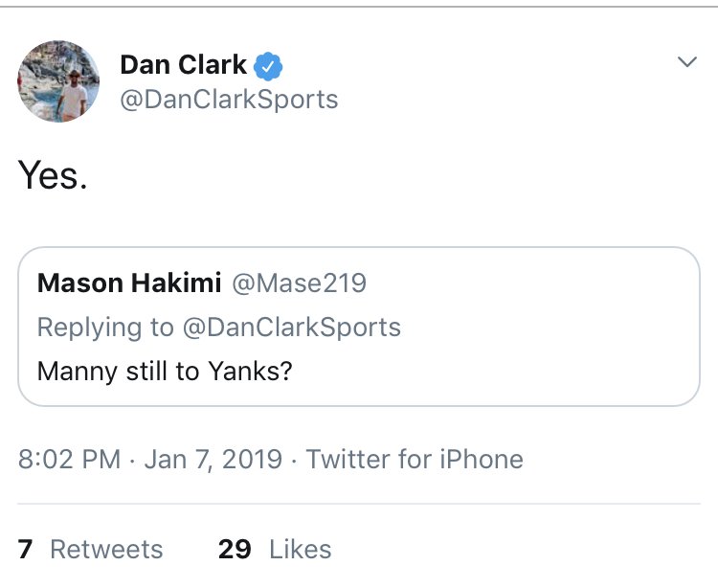Screen dimensions: 718x588
Task: Open the "Likes" label
Action: [301, 549]
